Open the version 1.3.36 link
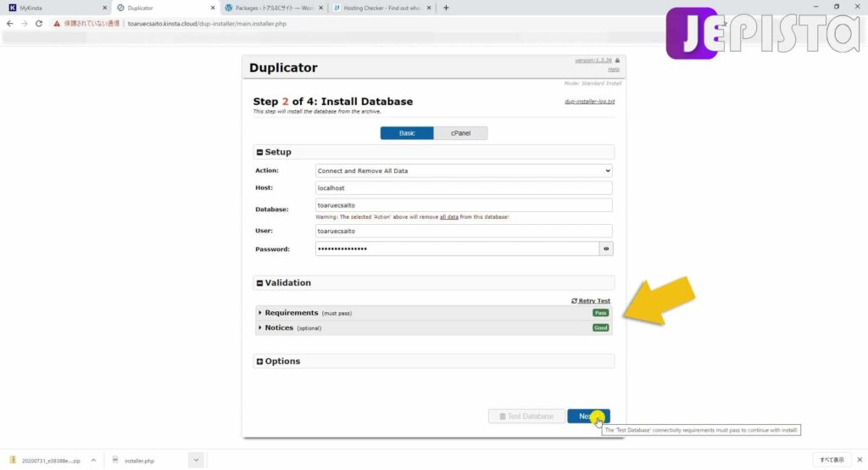868x470 pixels. [593, 60]
